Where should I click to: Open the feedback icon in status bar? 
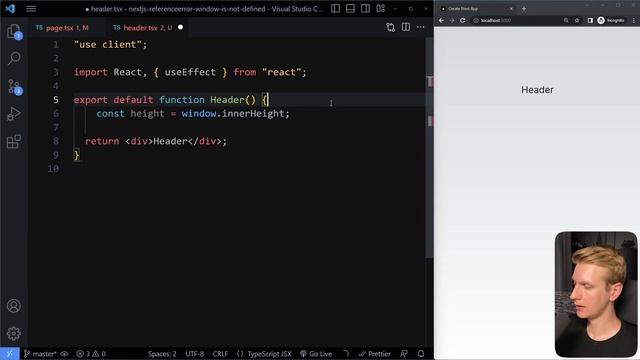coord(404,354)
